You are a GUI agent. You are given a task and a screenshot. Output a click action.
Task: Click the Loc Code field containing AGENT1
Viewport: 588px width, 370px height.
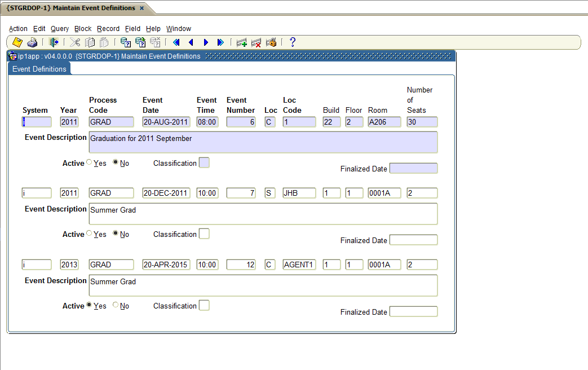click(x=299, y=265)
